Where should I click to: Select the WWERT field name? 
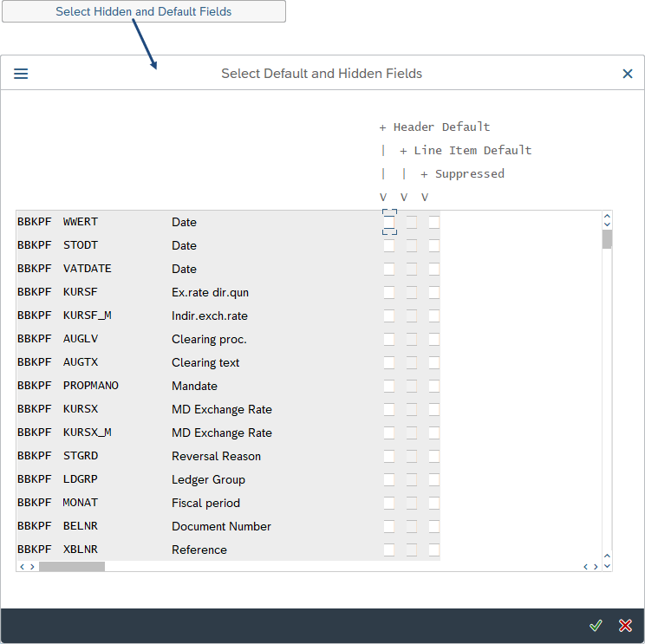tap(81, 222)
